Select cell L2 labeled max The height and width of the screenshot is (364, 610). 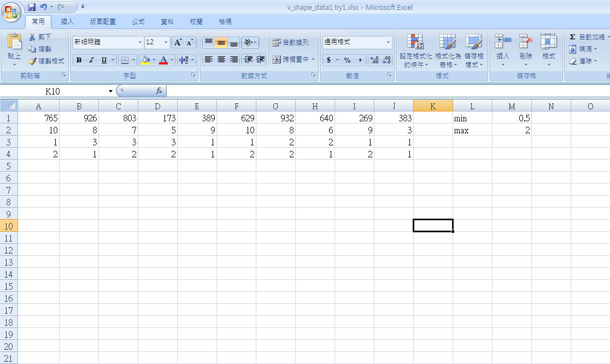click(472, 130)
